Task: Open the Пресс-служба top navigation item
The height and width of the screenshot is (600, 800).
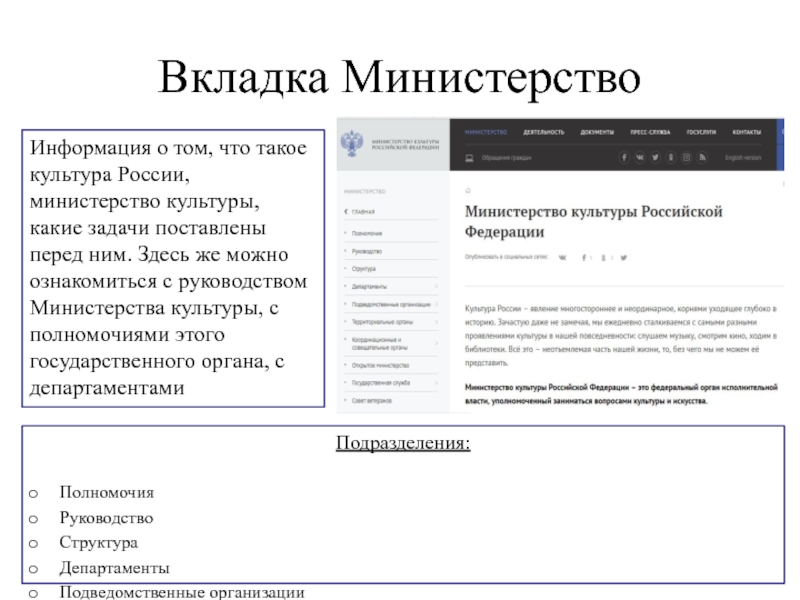Action: coord(650,132)
